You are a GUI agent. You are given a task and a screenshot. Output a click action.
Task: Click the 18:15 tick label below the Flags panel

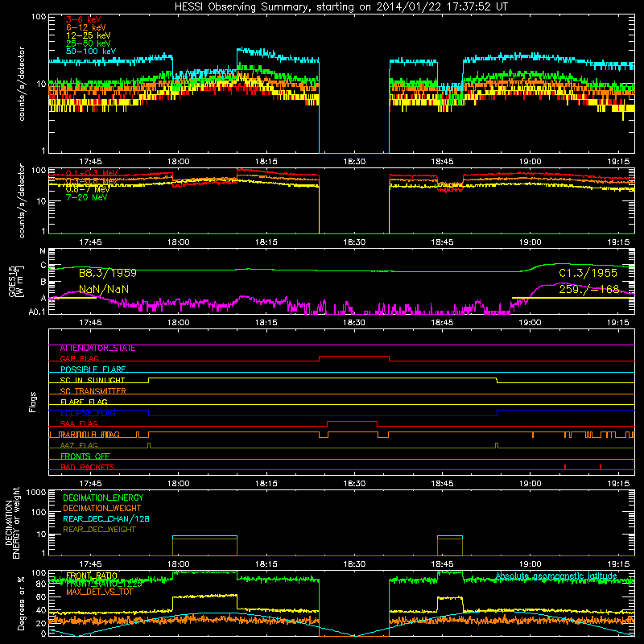266,484
